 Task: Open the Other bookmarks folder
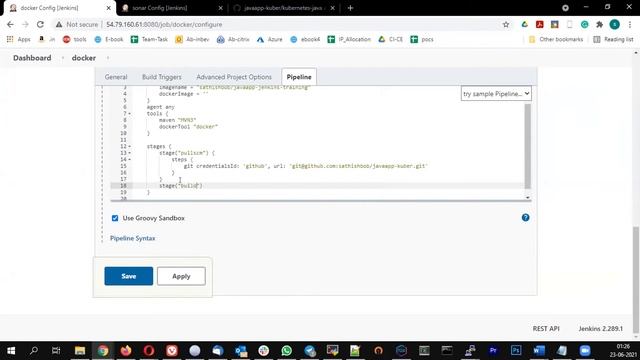click(556, 39)
